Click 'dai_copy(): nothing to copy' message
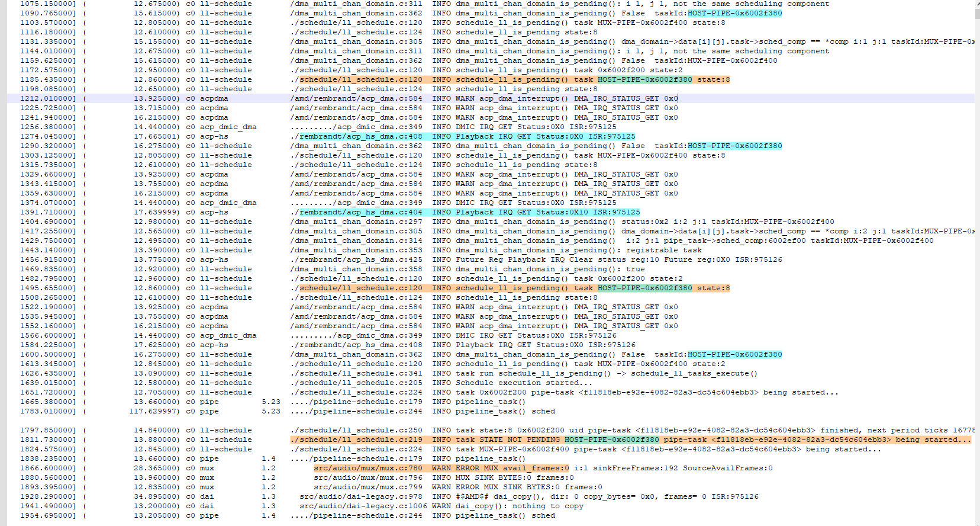980x526 pixels. (520, 506)
